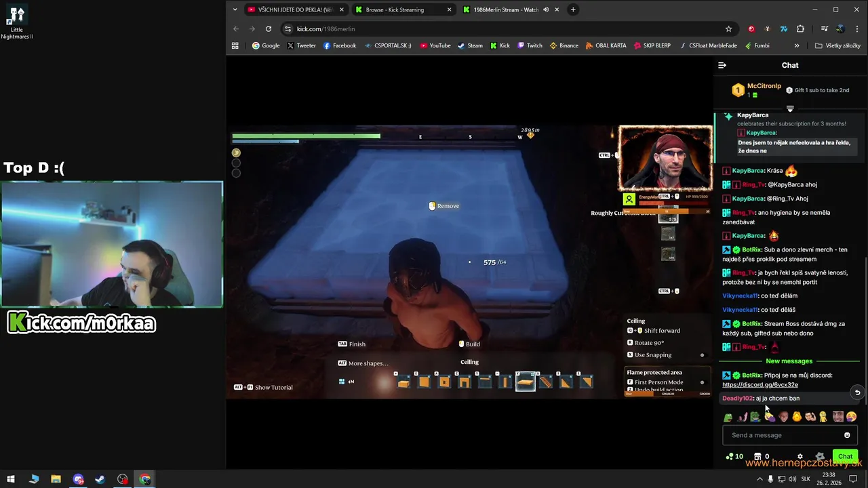Open the Little Nightmares II desktop shortcut

coord(16,20)
